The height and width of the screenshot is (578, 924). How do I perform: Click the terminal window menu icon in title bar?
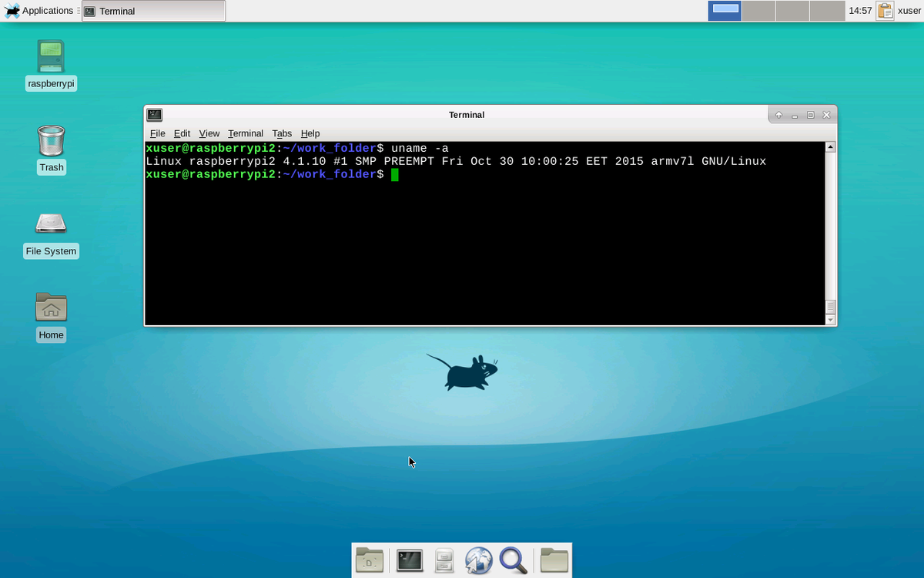[x=155, y=115]
